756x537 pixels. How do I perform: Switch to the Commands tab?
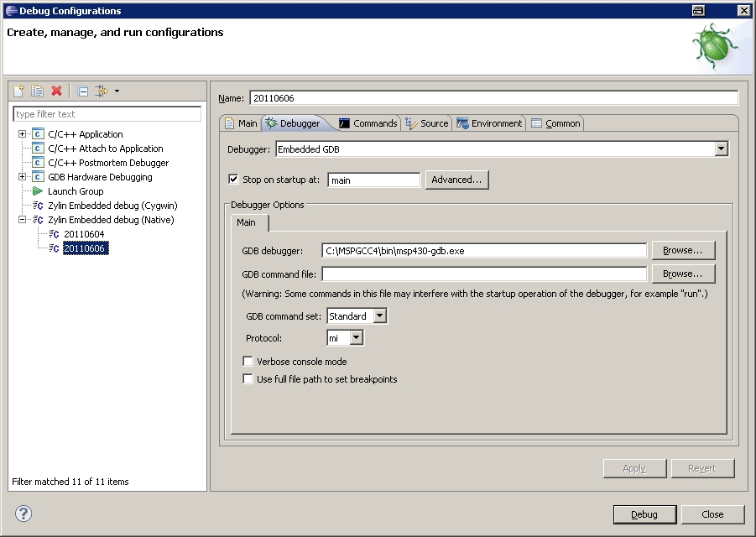click(368, 123)
